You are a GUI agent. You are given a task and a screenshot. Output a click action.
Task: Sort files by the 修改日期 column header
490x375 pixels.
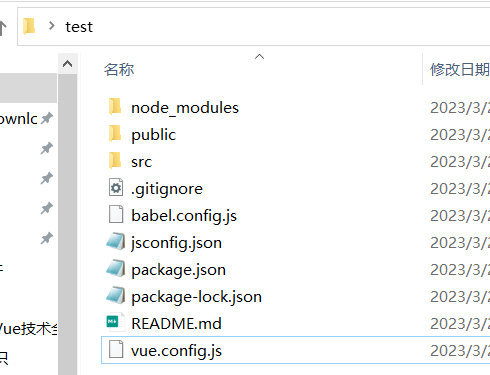point(460,70)
